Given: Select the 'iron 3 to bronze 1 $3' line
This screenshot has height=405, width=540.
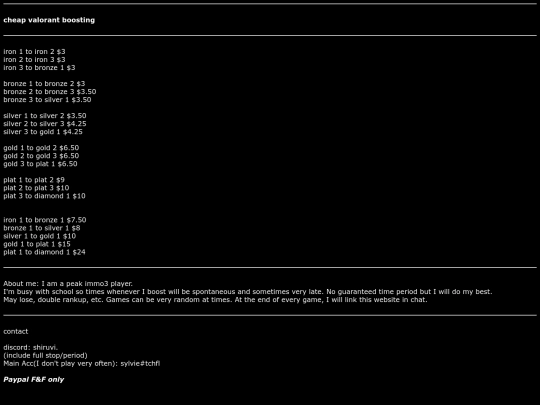Looking at the screenshot, I should tap(39, 68).
